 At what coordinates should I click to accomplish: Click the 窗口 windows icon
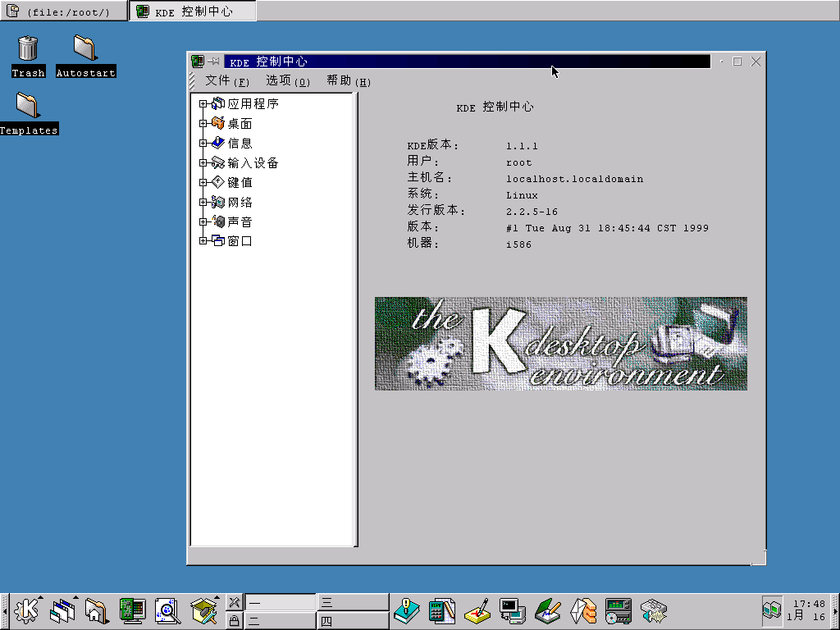[x=218, y=240]
